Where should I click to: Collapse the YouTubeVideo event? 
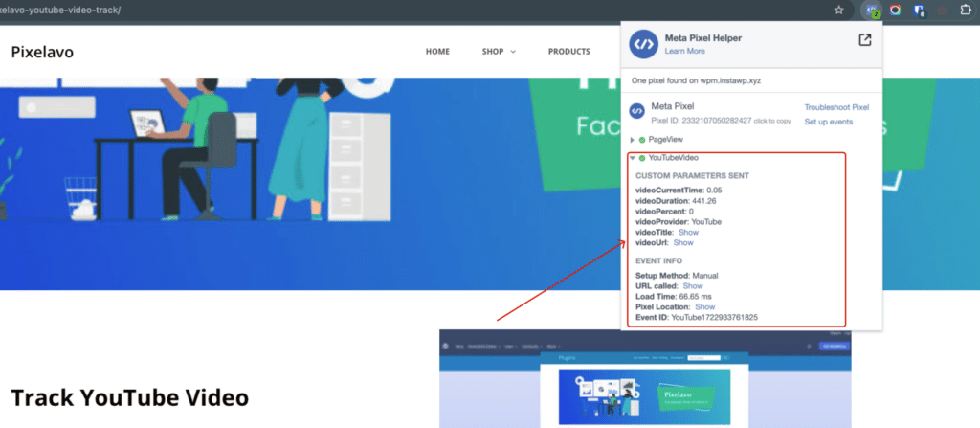(632, 158)
